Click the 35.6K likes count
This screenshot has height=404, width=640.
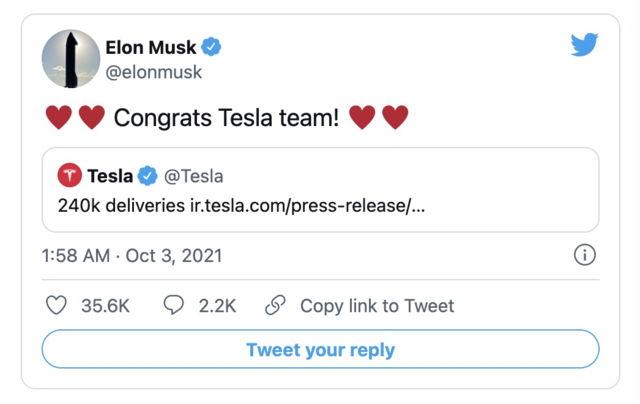click(x=105, y=306)
